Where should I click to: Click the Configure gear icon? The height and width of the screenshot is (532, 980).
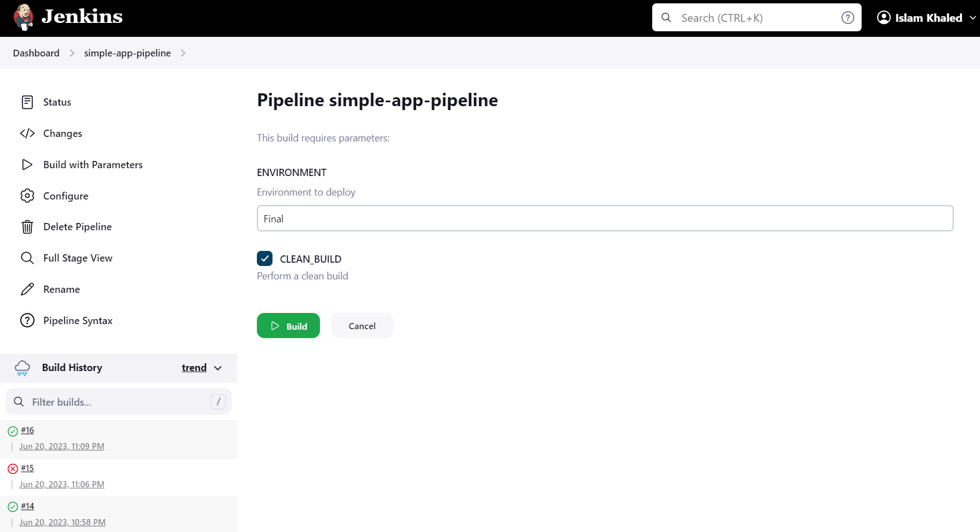coord(27,196)
